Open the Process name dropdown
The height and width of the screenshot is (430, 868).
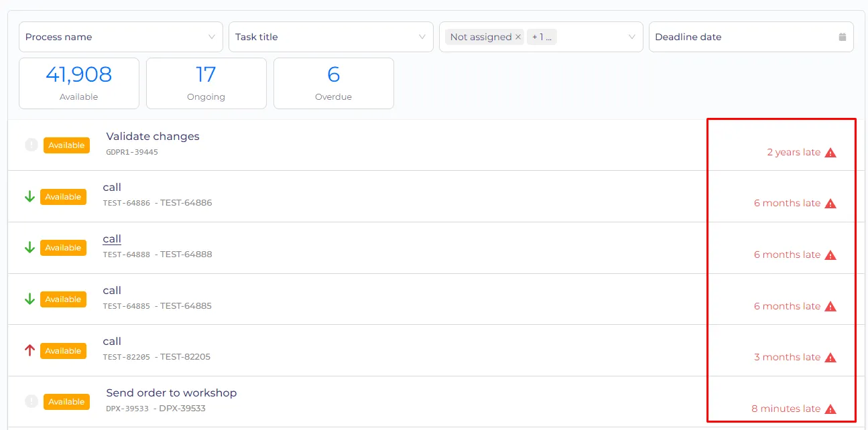tap(121, 37)
